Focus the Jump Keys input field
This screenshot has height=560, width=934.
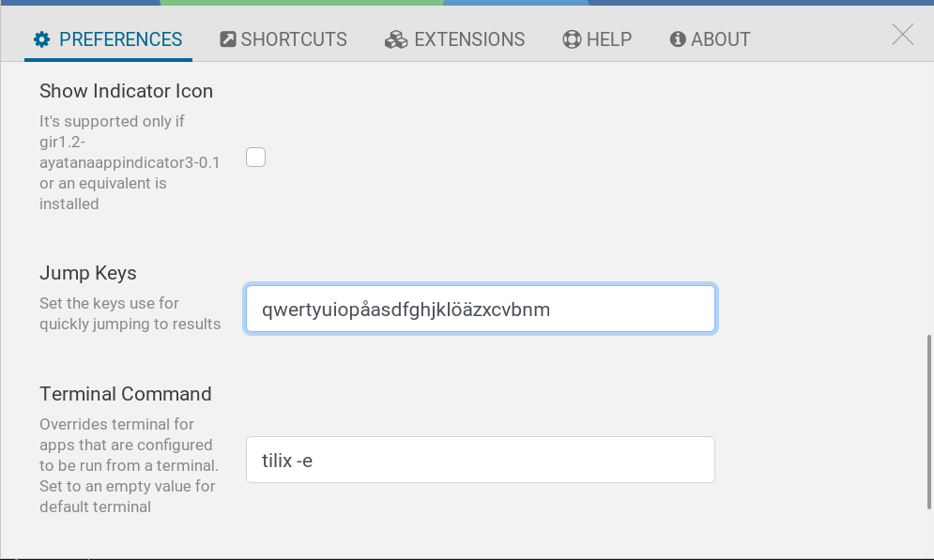tap(480, 309)
